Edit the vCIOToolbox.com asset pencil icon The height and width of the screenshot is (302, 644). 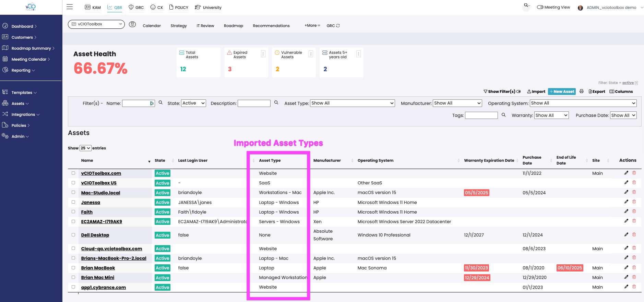click(626, 173)
